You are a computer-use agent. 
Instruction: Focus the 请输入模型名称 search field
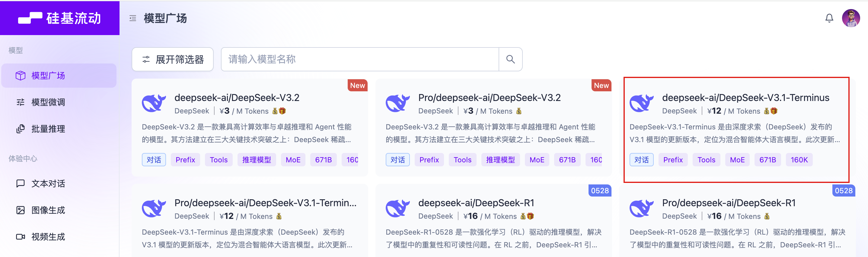[x=359, y=60]
